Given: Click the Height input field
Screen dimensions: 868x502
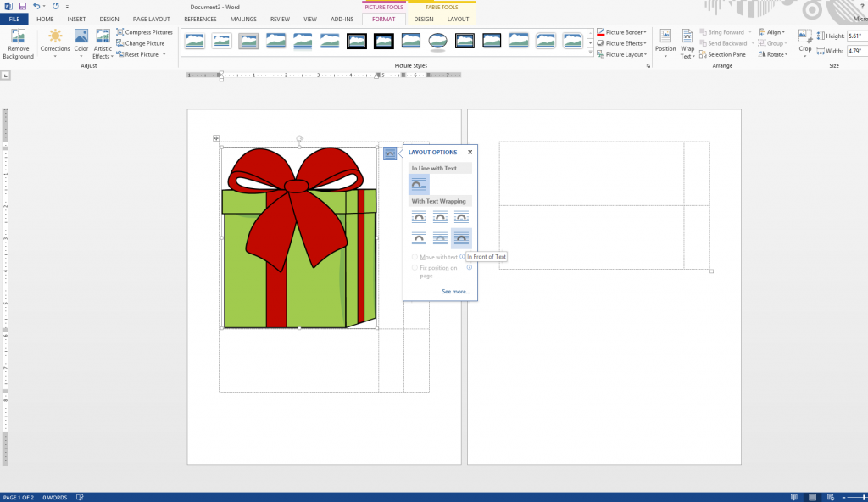Looking at the screenshot, I should pos(857,36).
